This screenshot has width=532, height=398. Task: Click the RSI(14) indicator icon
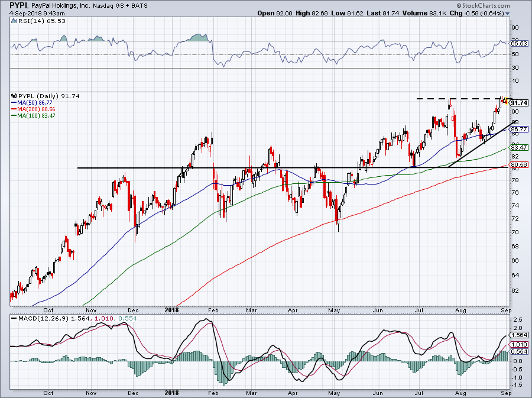click(14, 21)
